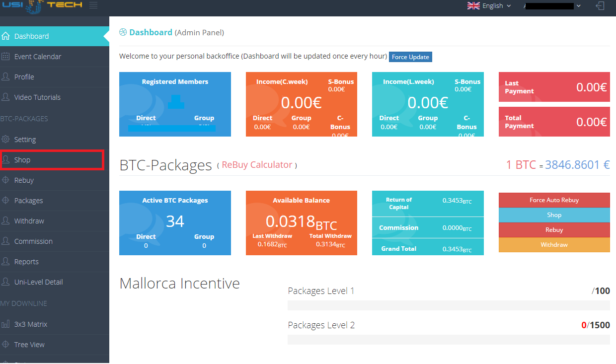The image size is (616, 364).
Task: Open Withdraw in the sidebar menu
Action: [x=55, y=221]
